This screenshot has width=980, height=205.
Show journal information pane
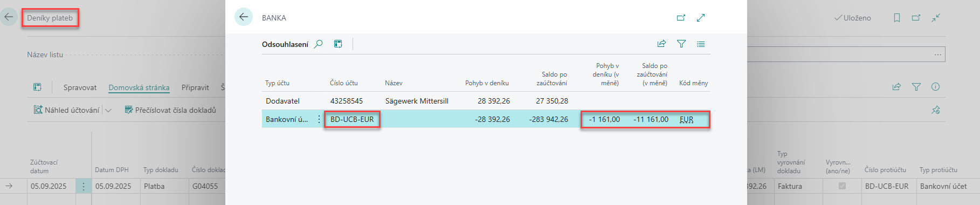(x=936, y=87)
